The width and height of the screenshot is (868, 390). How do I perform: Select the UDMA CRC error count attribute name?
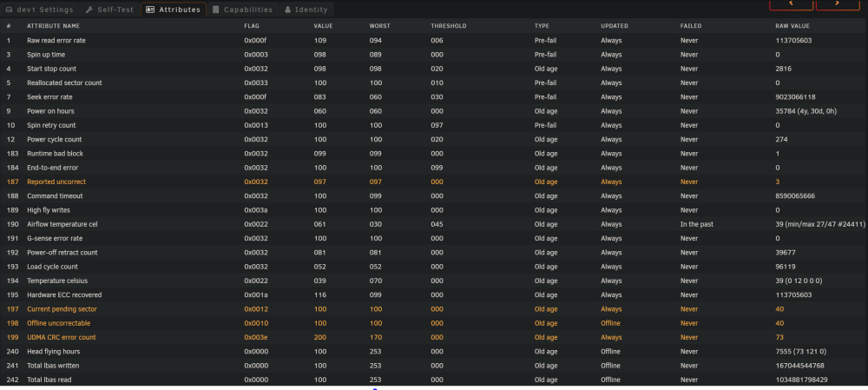click(x=62, y=337)
